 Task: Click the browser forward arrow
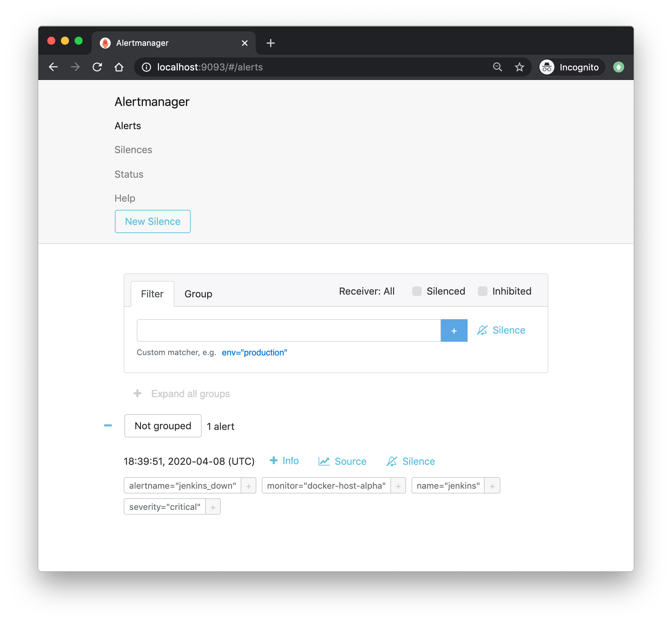[x=75, y=67]
